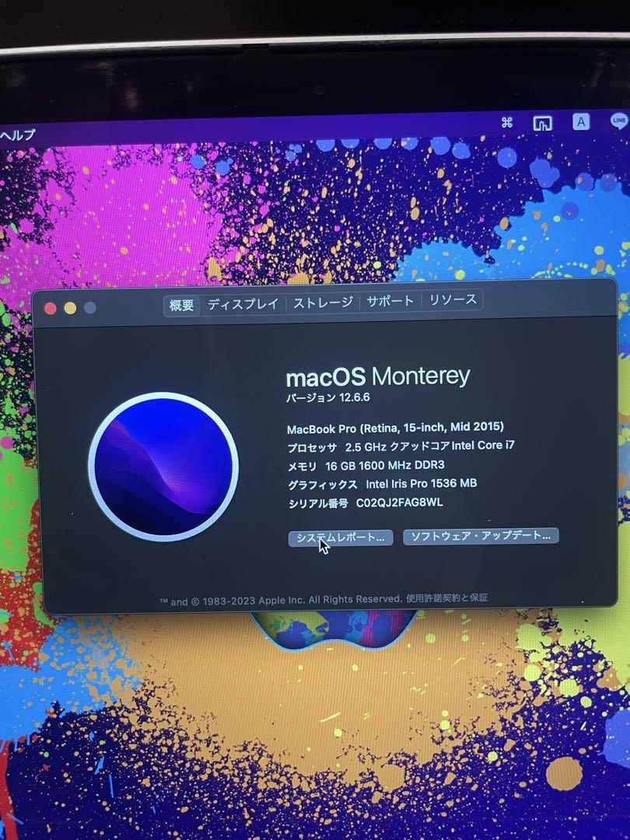This screenshot has width=630, height=840.
Task: Open the ヘルプ menu in menu bar
Action: pos(17,135)
